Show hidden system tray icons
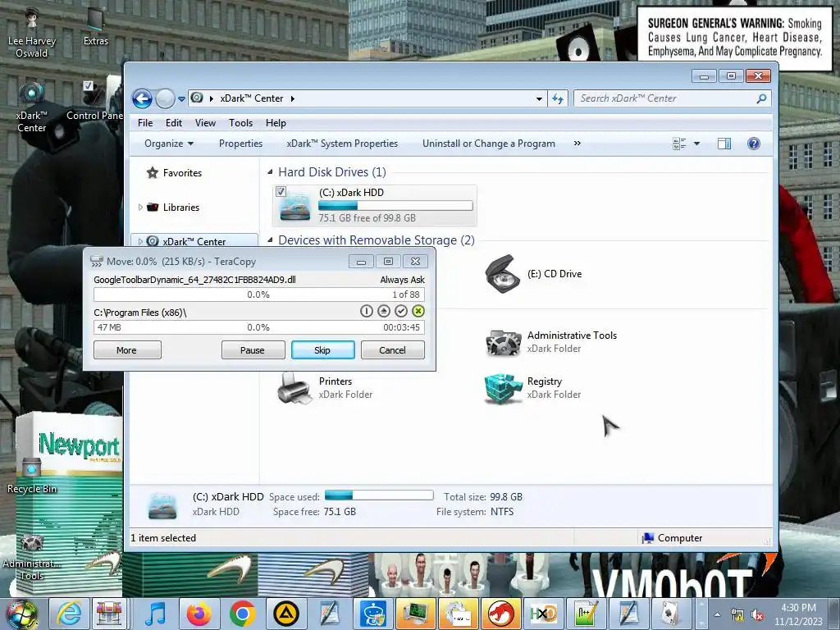840x630 pixels. click(x=717, y=614)
